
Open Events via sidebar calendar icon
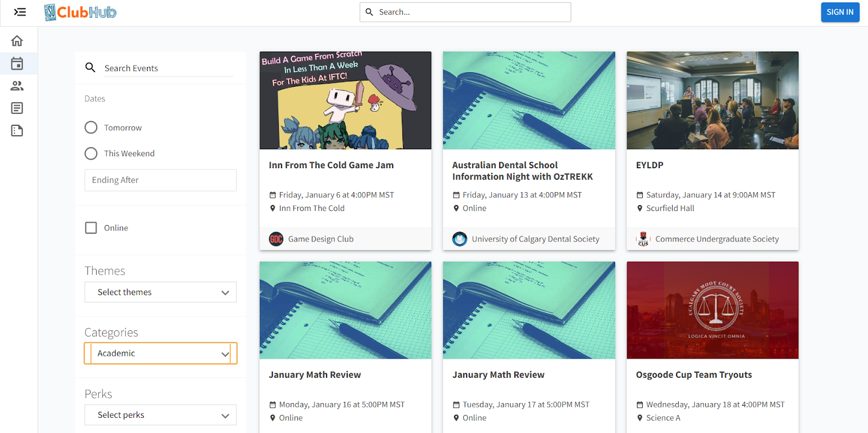pyautogui.click(x=17, y=63)
